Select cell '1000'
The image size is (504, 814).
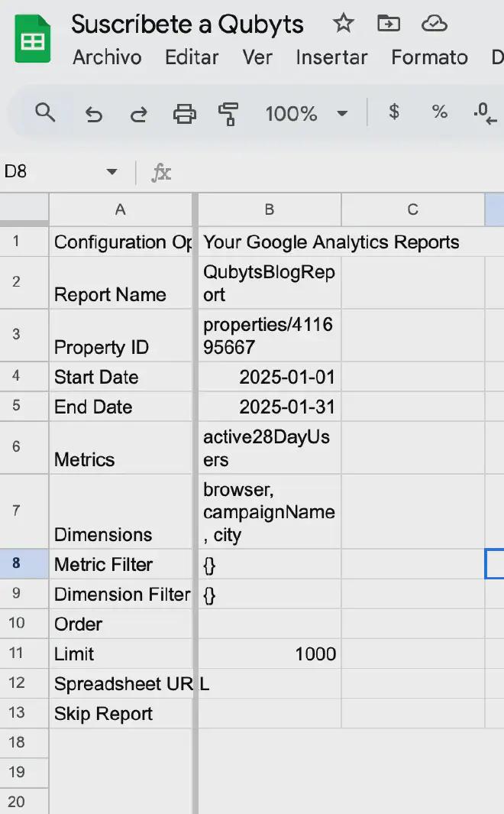270,653
